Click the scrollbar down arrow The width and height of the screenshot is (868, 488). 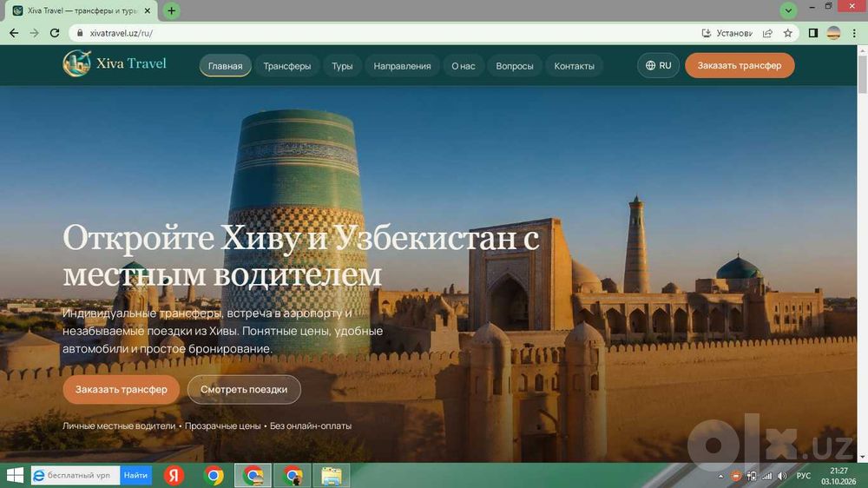863,458
